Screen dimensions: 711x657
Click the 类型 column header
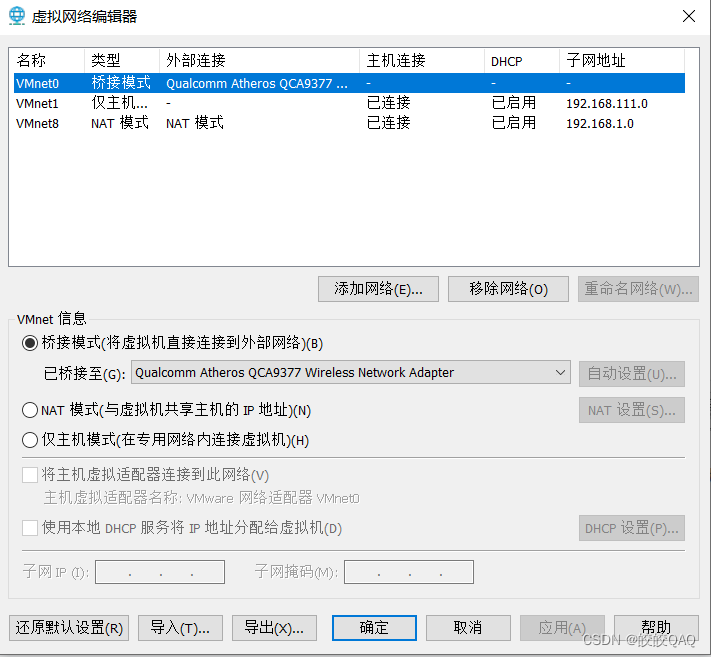point(122,61)
